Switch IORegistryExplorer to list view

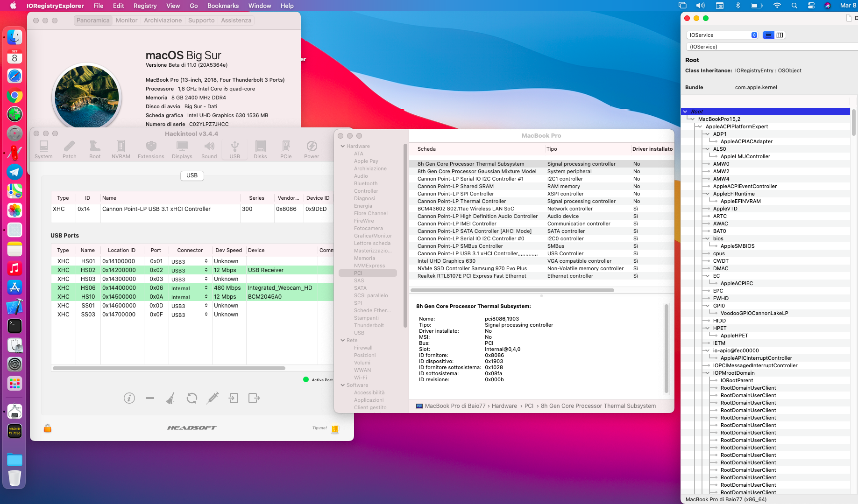768,35
